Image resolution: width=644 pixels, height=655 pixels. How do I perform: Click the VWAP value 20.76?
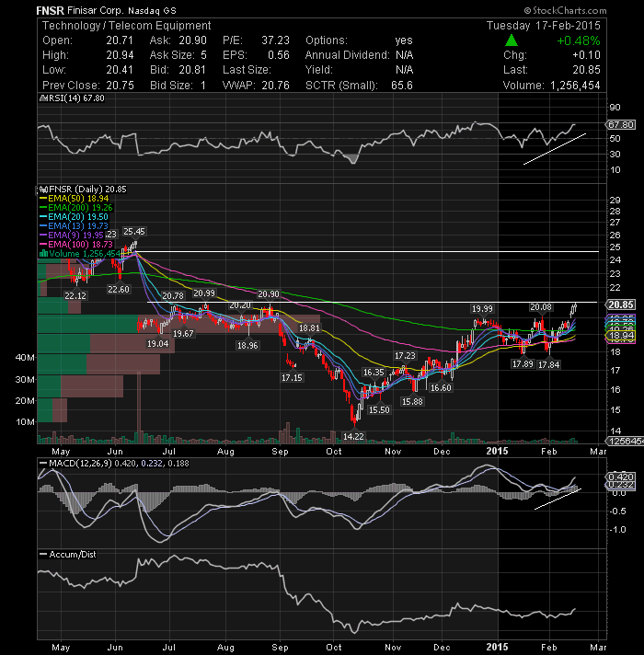coord(276,86)
